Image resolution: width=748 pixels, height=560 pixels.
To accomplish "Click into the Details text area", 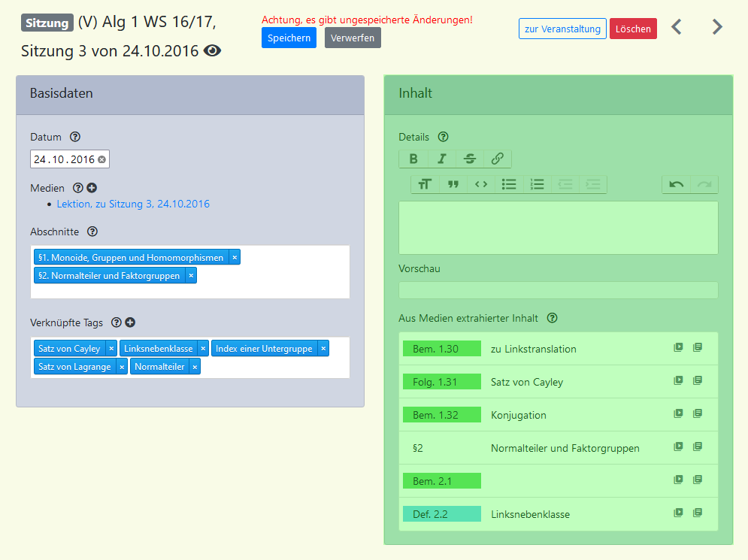I will tap(558, 227).
